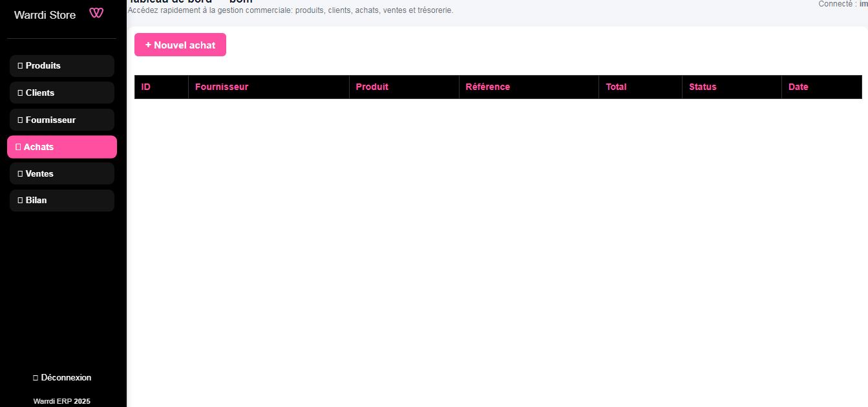Create a purchase with the Nouvel achat button
This screenshot has height=407, width=868.
click(x=180, y=45)
